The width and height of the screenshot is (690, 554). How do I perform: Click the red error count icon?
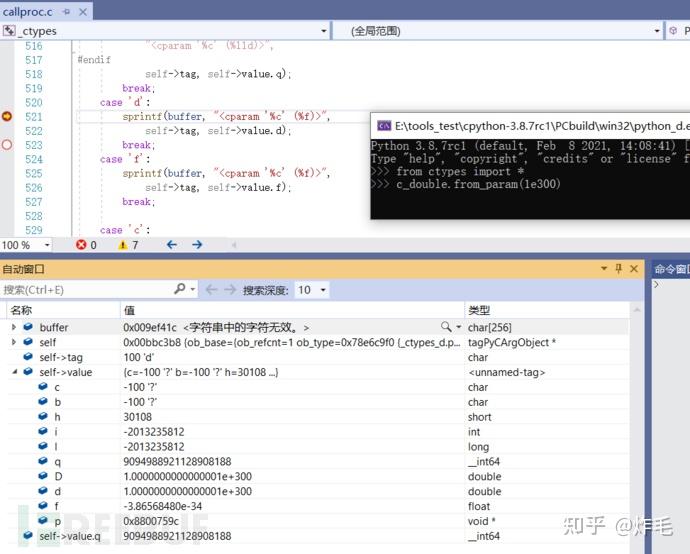[81, 245]
